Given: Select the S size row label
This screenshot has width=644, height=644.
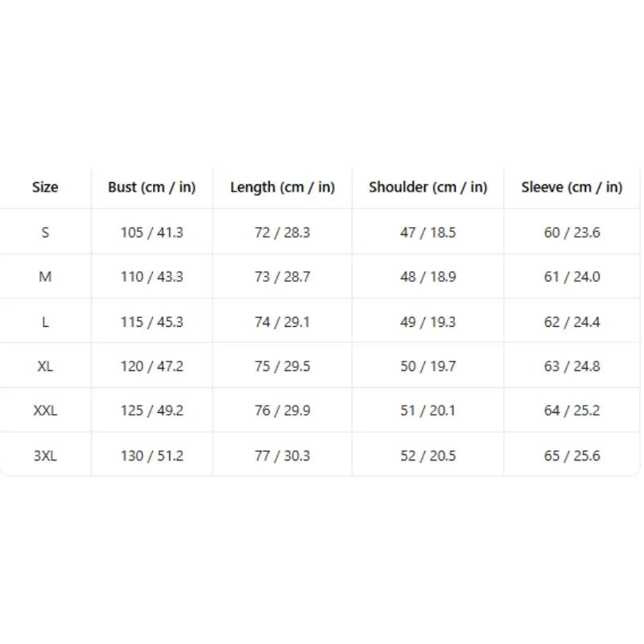Looking at the screenshot, I should click(x=45, y=233).
